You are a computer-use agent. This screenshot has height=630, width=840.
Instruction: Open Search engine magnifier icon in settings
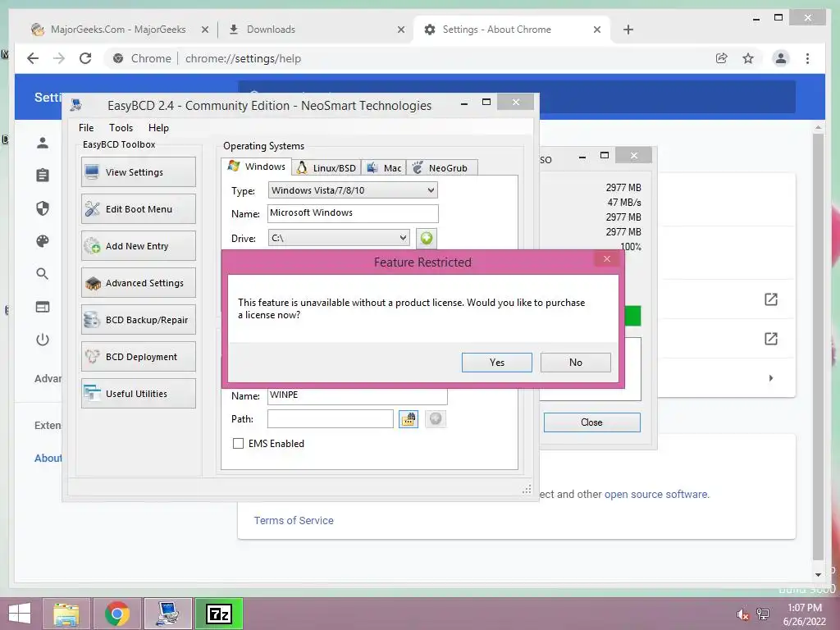click(x=43, y=274)
